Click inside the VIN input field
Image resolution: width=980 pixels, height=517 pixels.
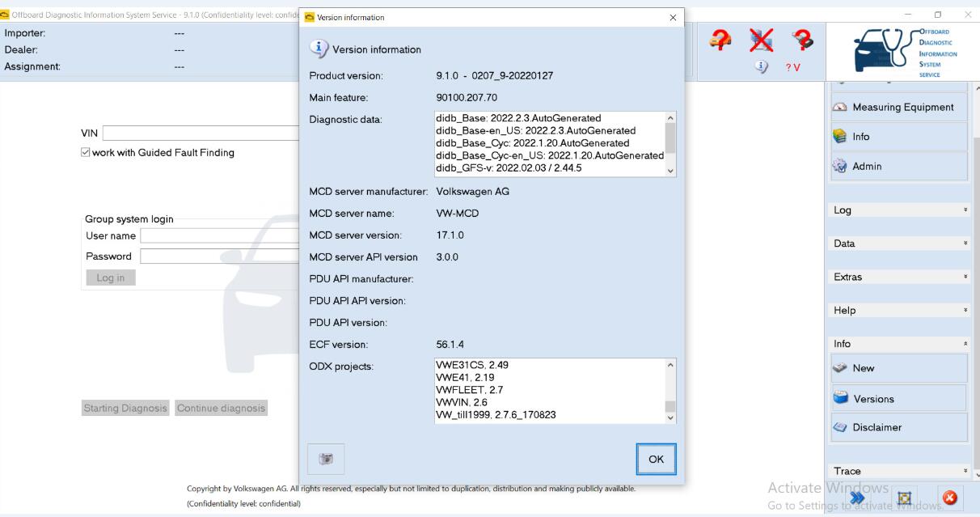pyautogui.click(x=201, y=133)
